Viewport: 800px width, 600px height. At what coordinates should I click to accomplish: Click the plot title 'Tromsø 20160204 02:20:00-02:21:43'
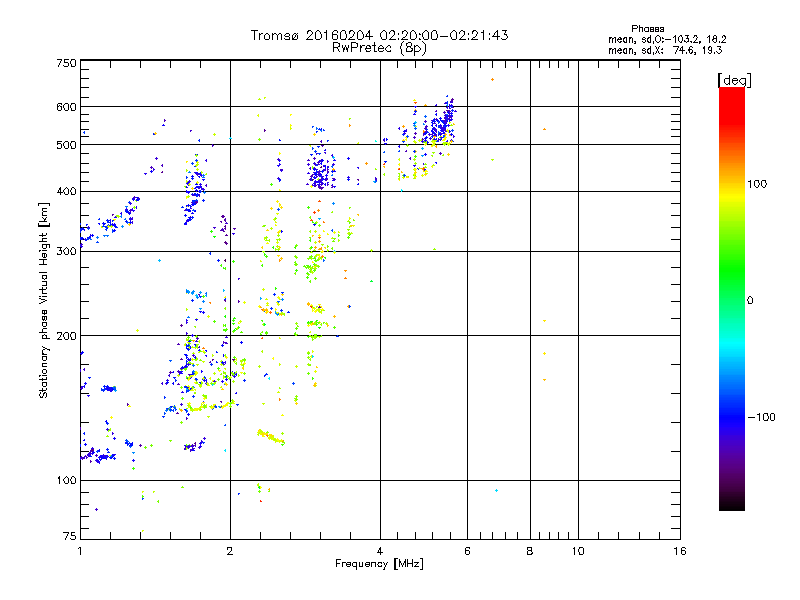379,35
